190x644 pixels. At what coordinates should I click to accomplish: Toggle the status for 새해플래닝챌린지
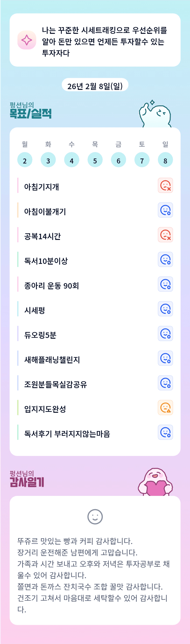[x=165, y=358]
